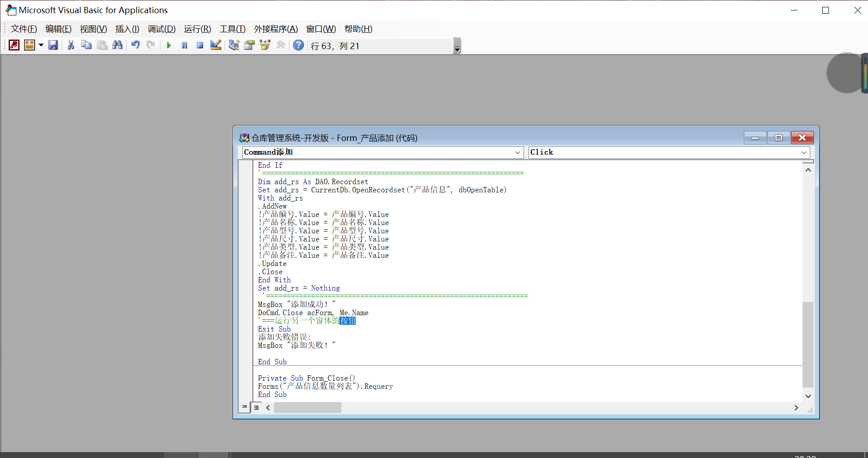
Task: Open toolbar options overflow arrow
Action: [457, 46]
